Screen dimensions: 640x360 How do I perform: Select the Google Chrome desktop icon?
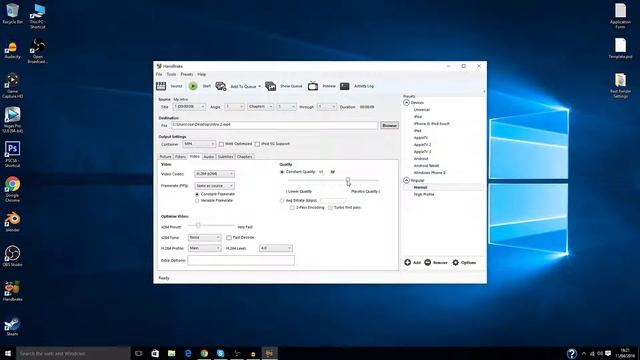[x=12, y=189]
